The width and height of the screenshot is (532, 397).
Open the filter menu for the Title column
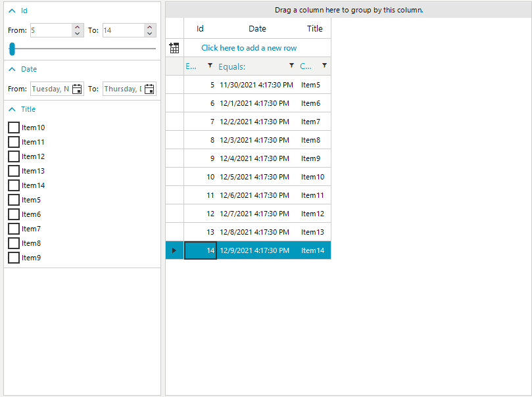click(325, 66)
